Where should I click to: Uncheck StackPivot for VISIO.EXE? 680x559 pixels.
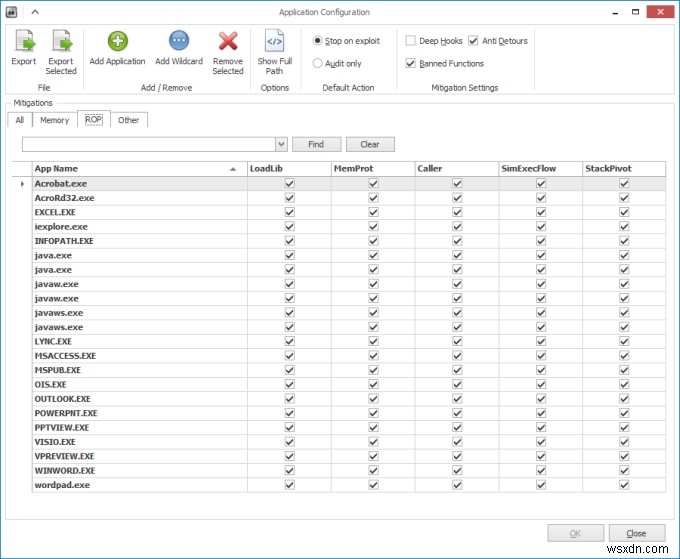click(624, 442)
